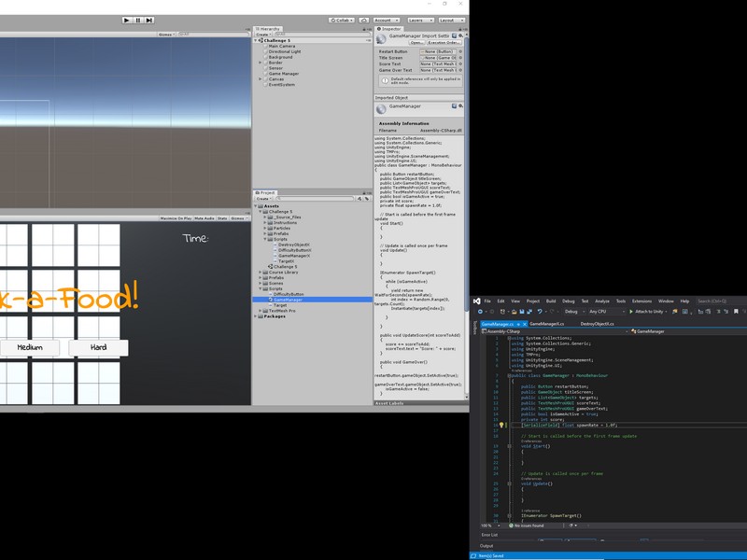747x560 pixels.
Task: Open the Build menu in Visual Studio
Action: pyautogui.click(x=552, y=300)
